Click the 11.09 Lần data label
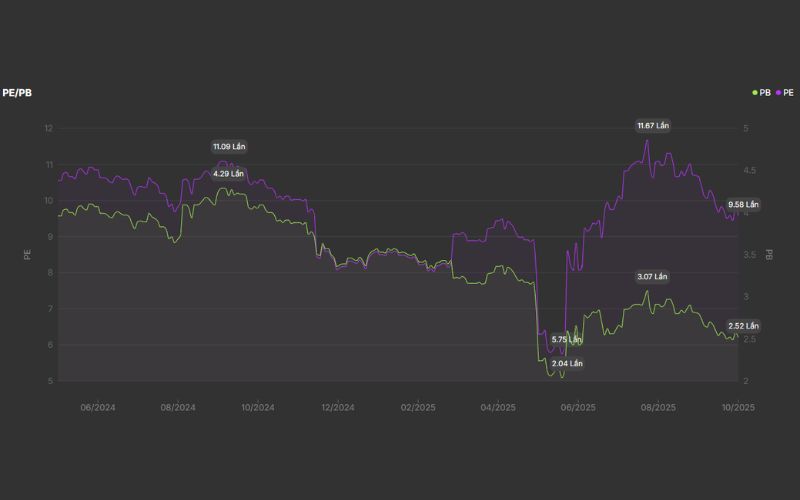The height and width of the screenshot is (500, 800). click(228, 146)
